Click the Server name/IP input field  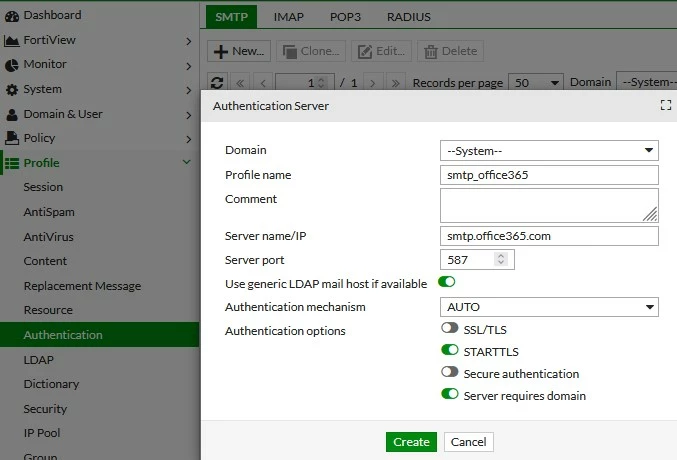[549, 236]
